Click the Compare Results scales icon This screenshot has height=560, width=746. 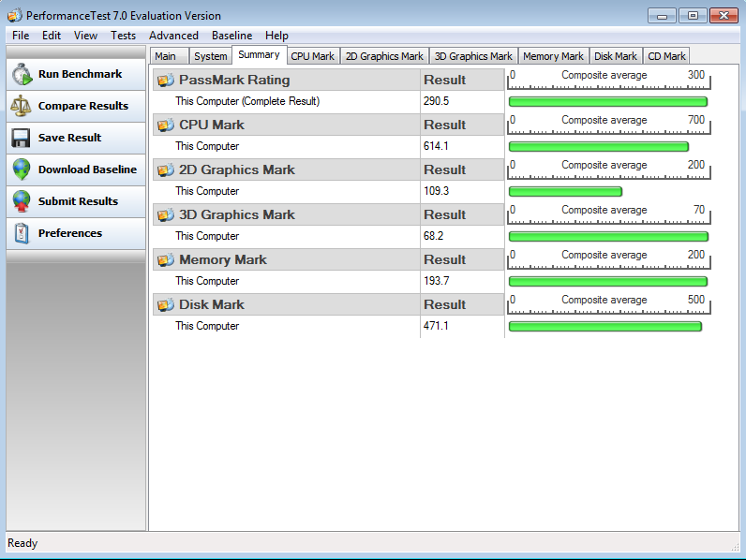tap(21, 106)
